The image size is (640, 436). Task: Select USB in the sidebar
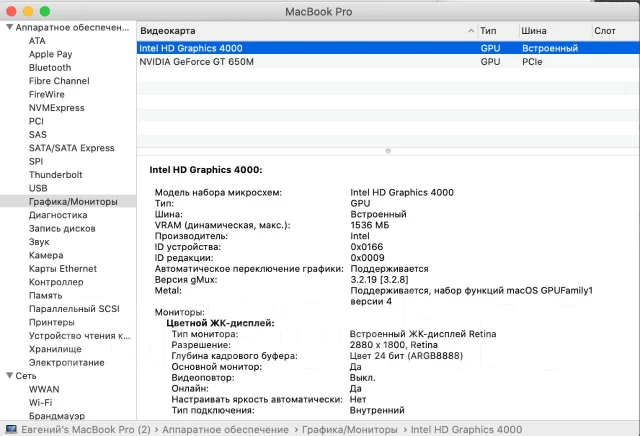pyautogui.click(x=38, y=188)
